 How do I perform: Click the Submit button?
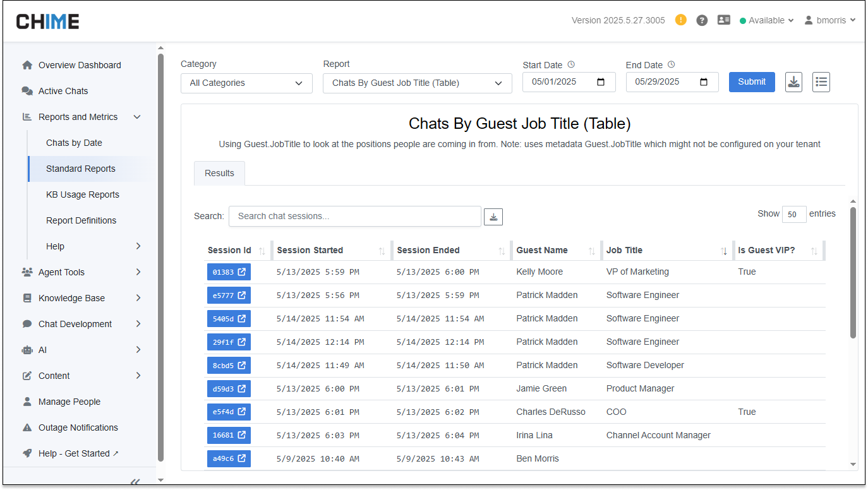point(752,82)
